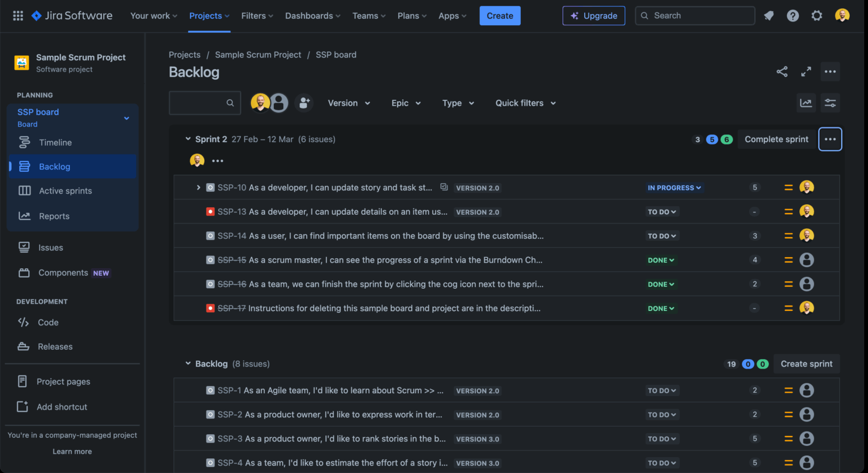Open Components in the sidebar
The height and width of the screenshot is (473, 868).
73,273
